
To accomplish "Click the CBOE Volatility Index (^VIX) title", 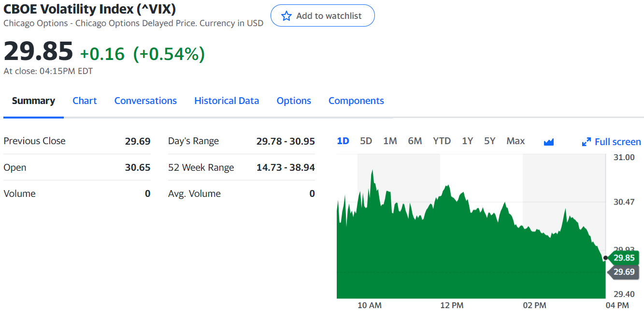I will click(90, 9).
